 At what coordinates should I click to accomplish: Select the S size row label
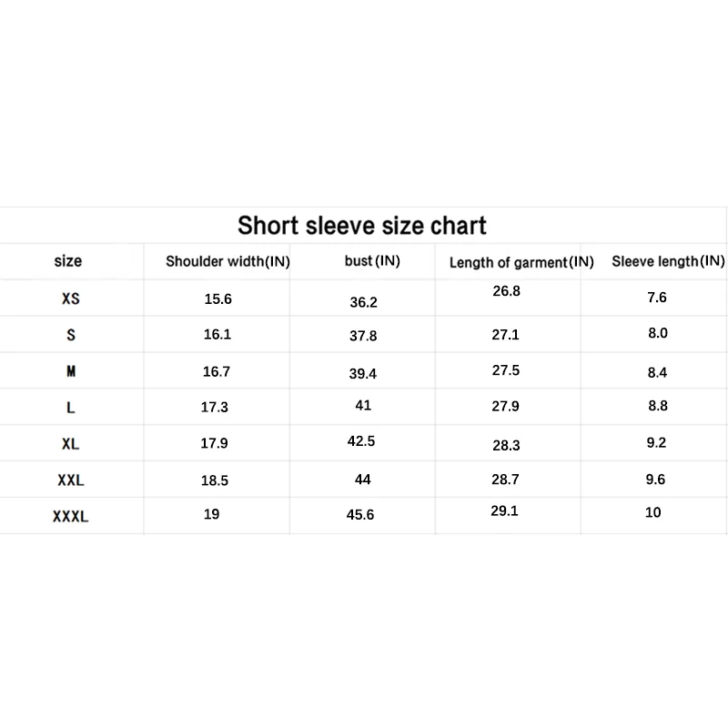71,335
